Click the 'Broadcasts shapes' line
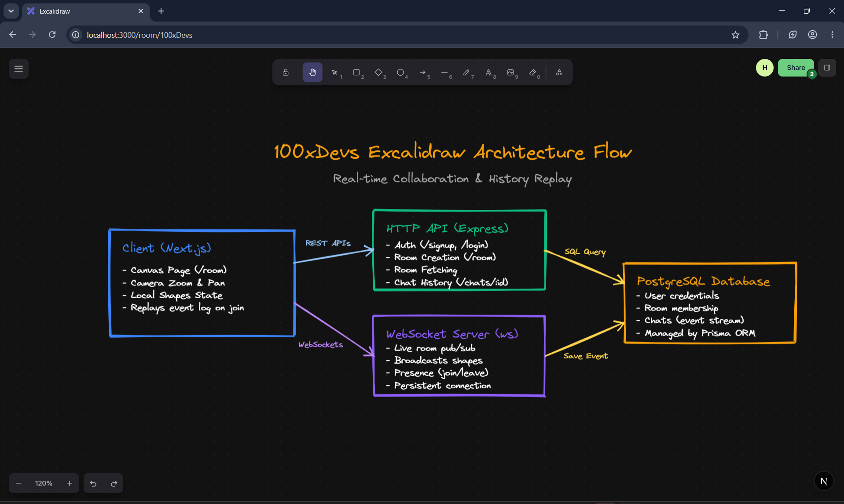 [434, 361]
